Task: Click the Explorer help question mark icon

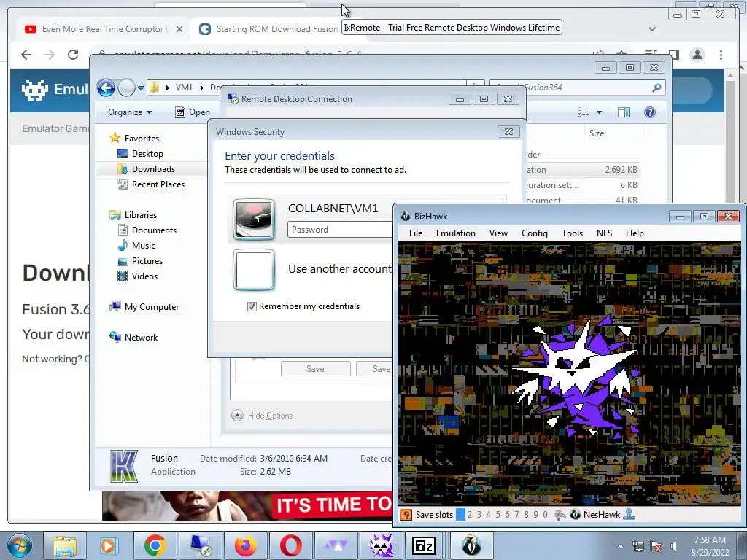Action: 650,112
